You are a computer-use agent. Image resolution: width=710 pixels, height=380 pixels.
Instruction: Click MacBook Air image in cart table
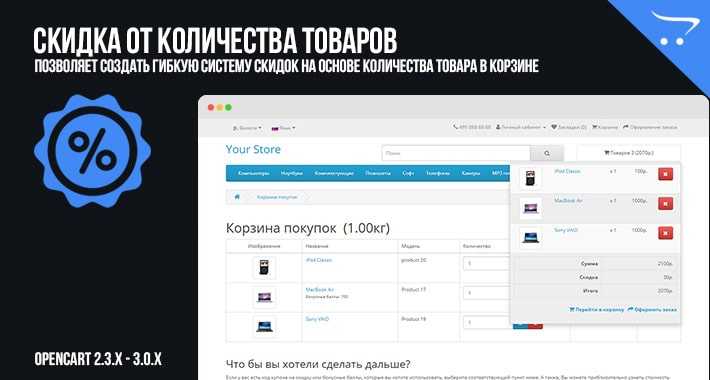tap(264, 297)
